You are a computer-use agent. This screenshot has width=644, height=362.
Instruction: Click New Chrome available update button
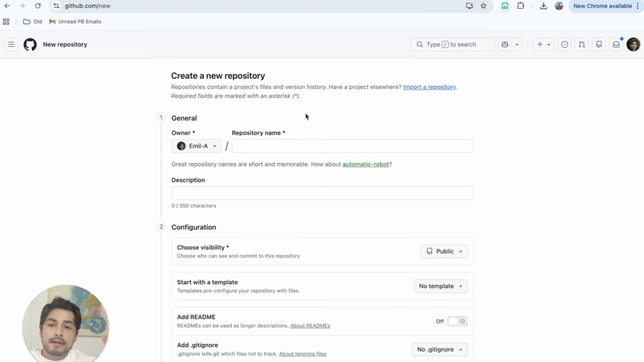606,6
